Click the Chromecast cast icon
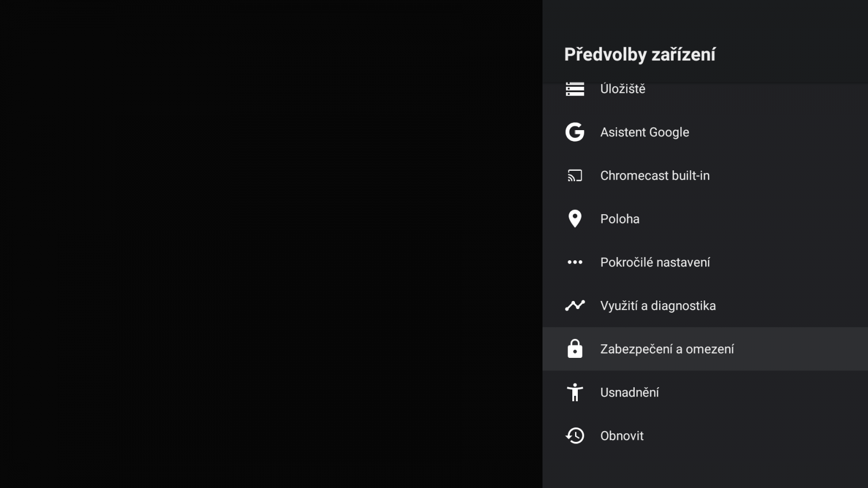Viewport: 868px width, 488px height. [575, 176]
